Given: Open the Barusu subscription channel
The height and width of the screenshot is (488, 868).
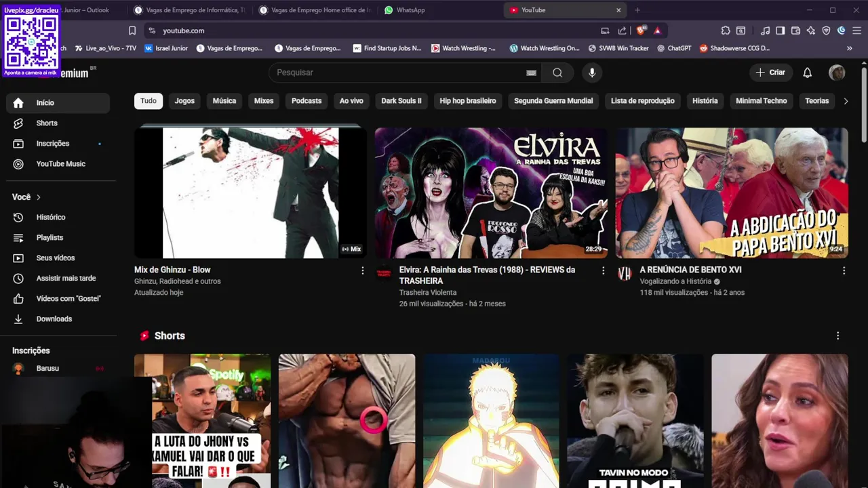Looking at the screenshot, I should pyautogui.click(x=58, y=369).
